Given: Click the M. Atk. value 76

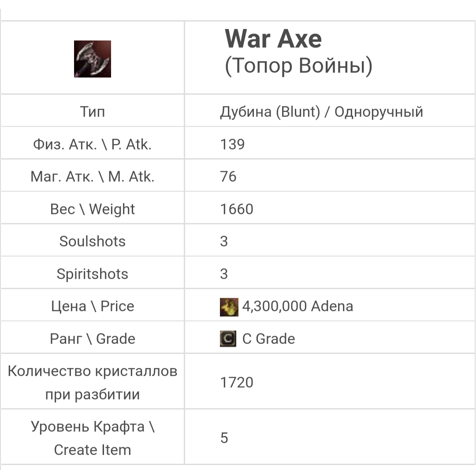Looking at the screenshot, I should pos(228,177).
